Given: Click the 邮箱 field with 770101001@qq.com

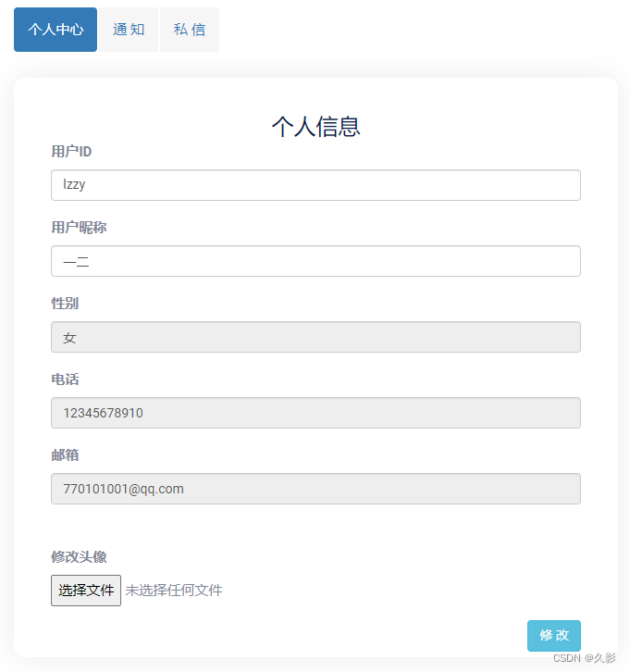Looking at the screenshot, I should coord(315,489).
